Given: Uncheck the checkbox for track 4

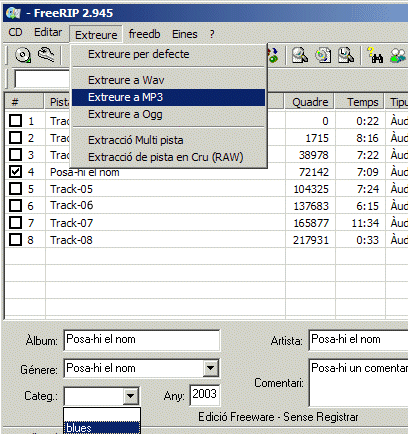Looking at the screenshot, I should [15, 172].
